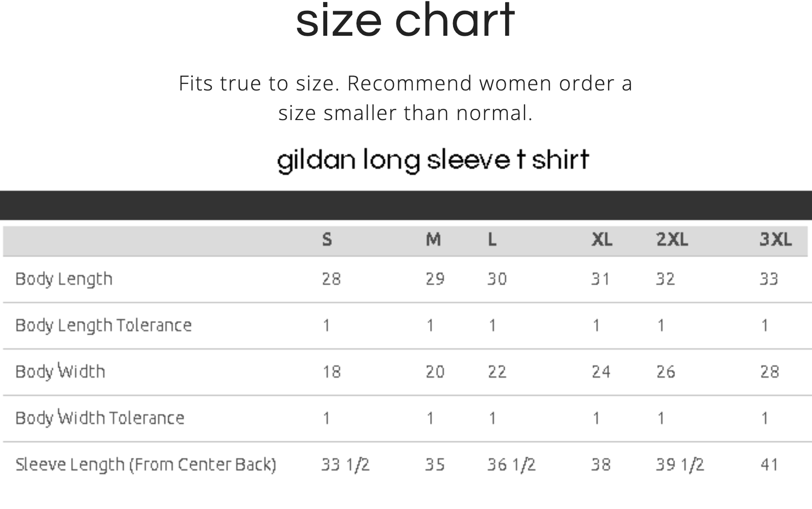Image resolution: width=812 pixels, height=509 pixels.
Task: Click the Body Length Tolerance row label
Action: (103, 326)
